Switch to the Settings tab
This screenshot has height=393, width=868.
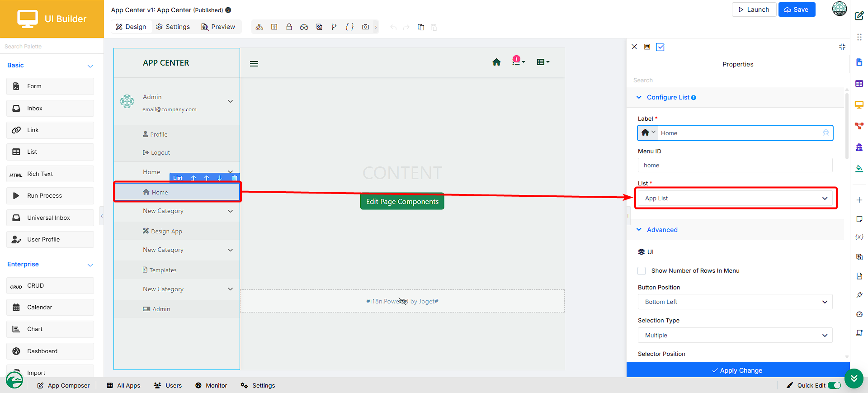[173, 27]
